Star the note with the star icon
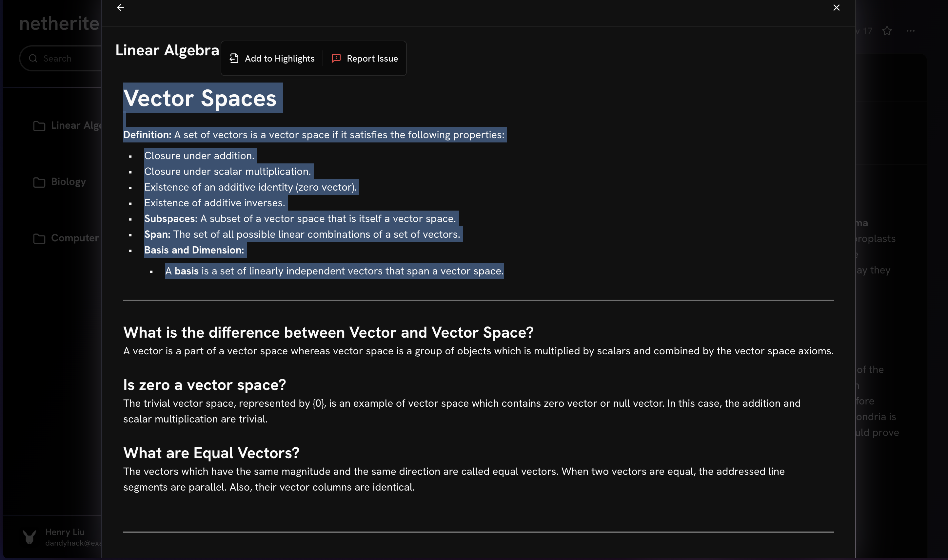 click(x=887, y=31)
